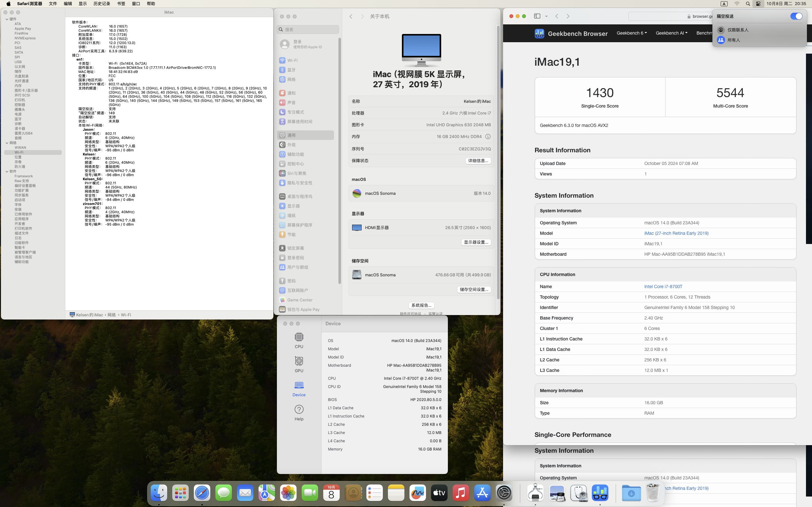Open Disk Utility from the Dock

click(x=579, y=493)
